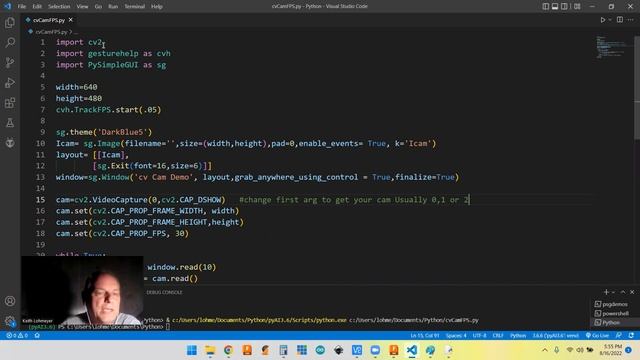The width and height of the screenshot is (640, 360).
Task: Select the powershell terminal
Action: 611,313
